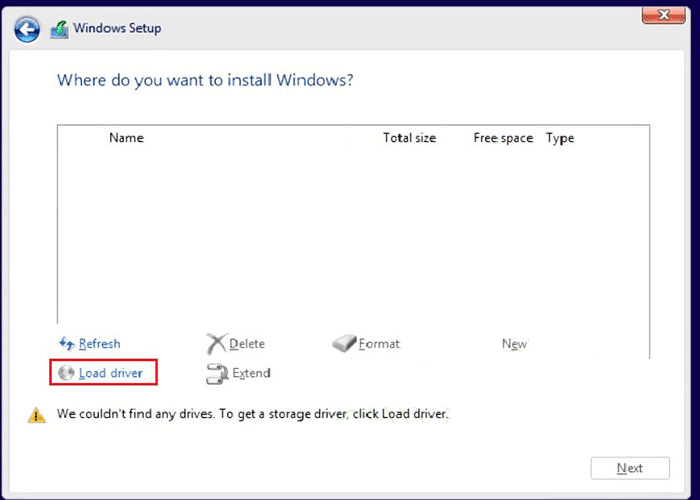Click the Load driver disc icon
The height and width of the screenshot is (500, 700).
[66, 373]
